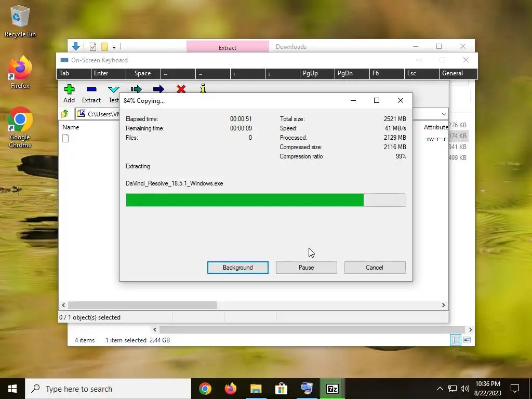Minimize the On-Screen Keyboard window

point(419,60)
